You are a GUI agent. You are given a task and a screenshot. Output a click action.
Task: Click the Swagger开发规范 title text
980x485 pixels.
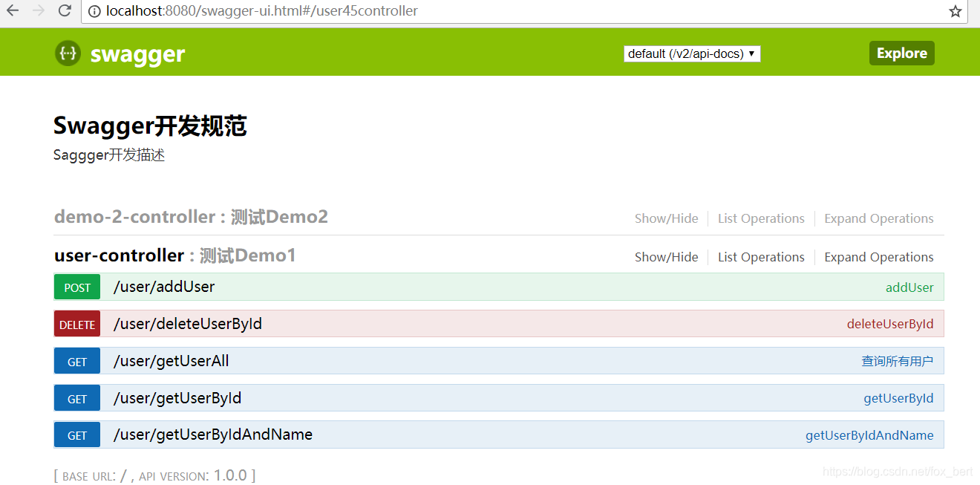150,126
